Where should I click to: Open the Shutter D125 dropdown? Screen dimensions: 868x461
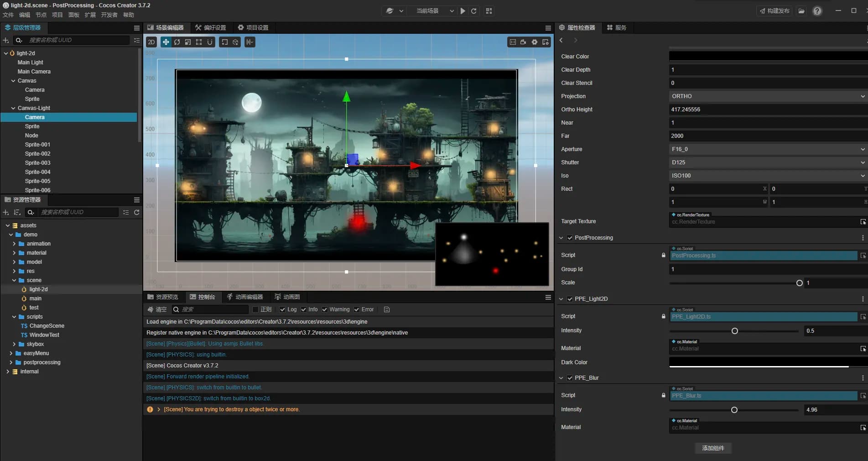click(x=768, y=162)
